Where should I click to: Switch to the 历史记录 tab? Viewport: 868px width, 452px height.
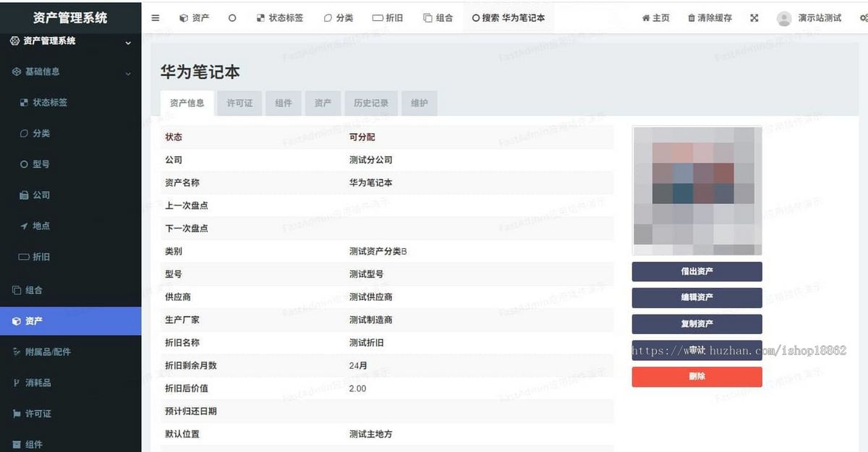tap(371, 103)
